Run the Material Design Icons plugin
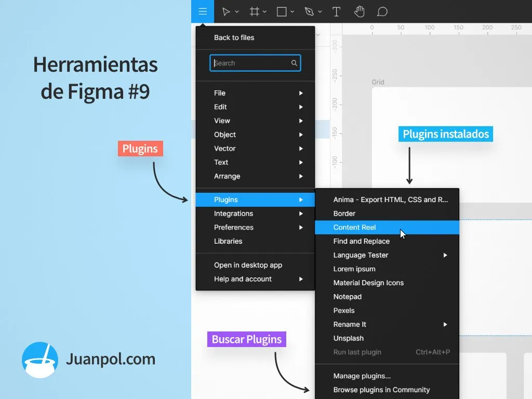Image resolution: width=532 pixels, height=399 pixels. tap(387, 283)
